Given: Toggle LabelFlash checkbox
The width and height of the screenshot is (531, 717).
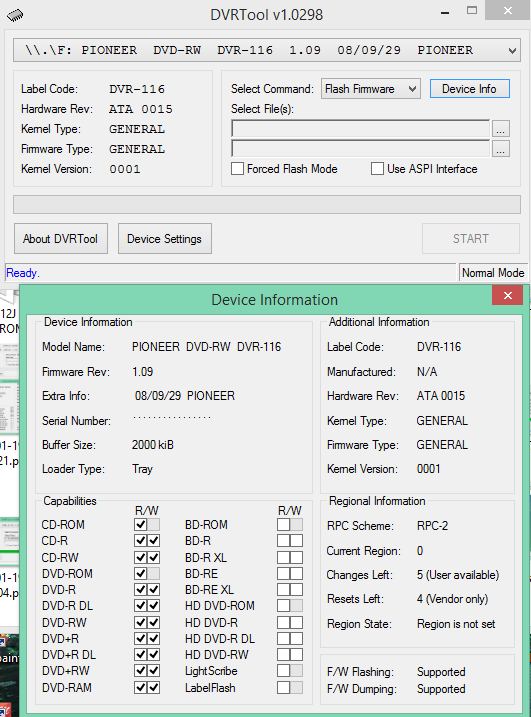Looking at the screenshot, I should click(284, 687).
